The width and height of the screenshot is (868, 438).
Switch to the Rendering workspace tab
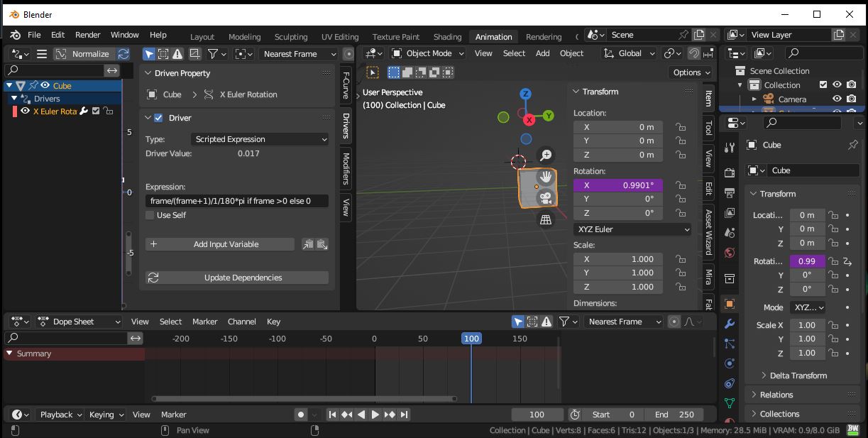tap(543, 37)
